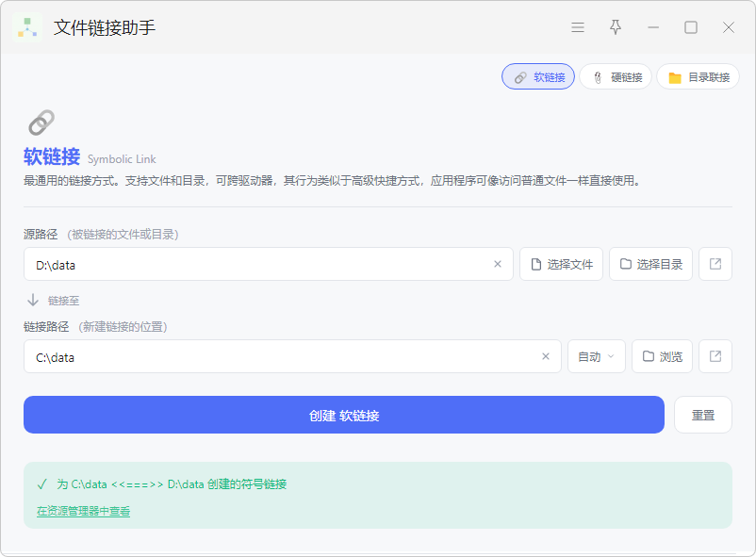Clear the link path C:\data field

coord(545,356)
